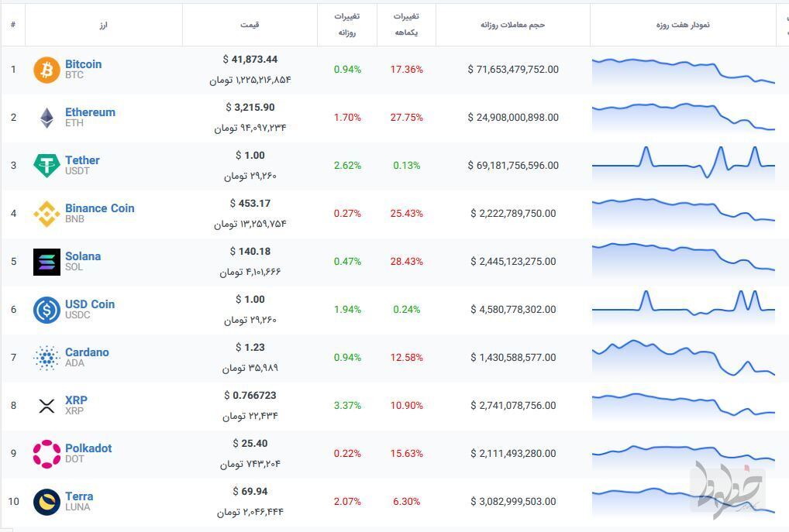The width and height of the screenshot is (789, 532).
Task: Open the Bitcoin coin page link
Action: (84, 63)
